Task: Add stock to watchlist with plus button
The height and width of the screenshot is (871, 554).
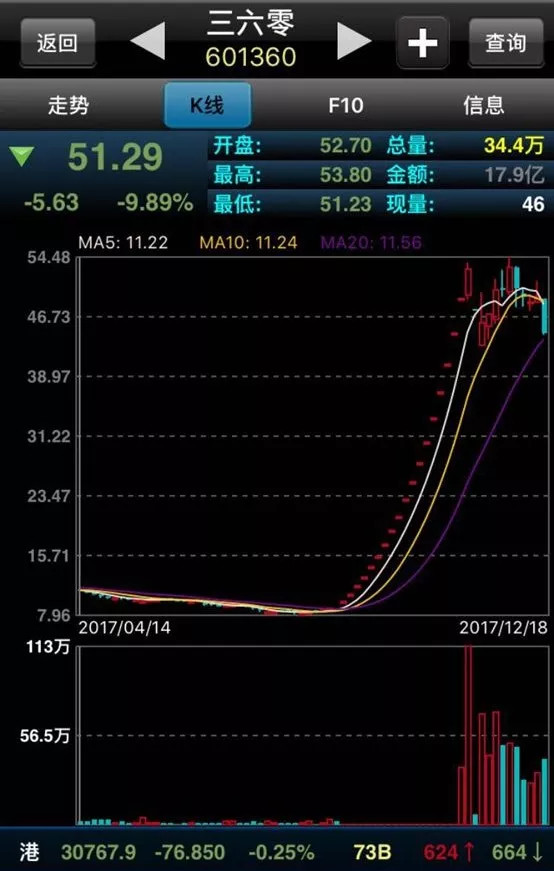Action: pyautogui.click(x=422, y=43)
